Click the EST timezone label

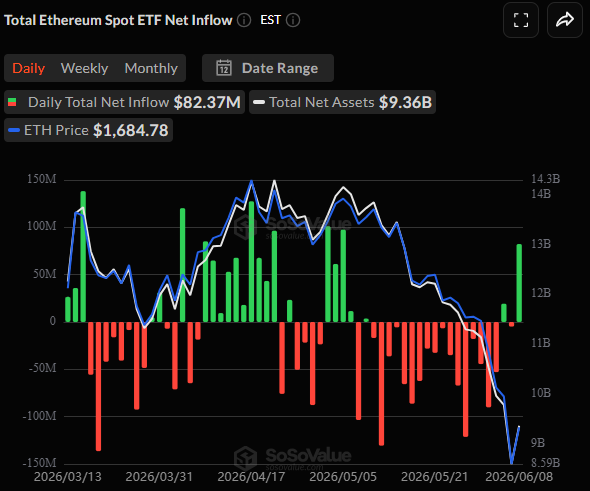(271, 20)
